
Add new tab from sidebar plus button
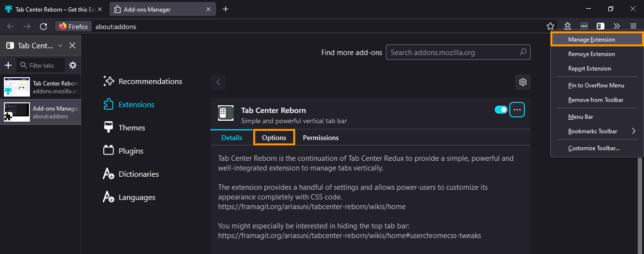click(8, 65)
